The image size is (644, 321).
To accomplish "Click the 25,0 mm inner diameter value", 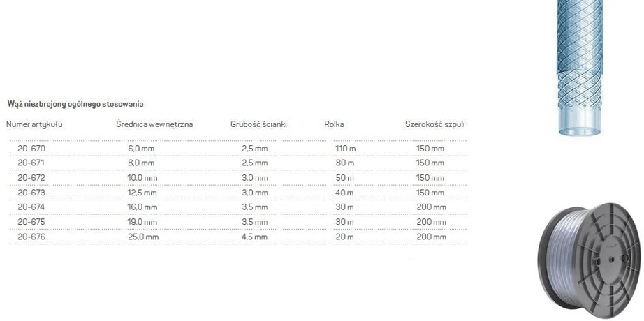I will (143, 237).
